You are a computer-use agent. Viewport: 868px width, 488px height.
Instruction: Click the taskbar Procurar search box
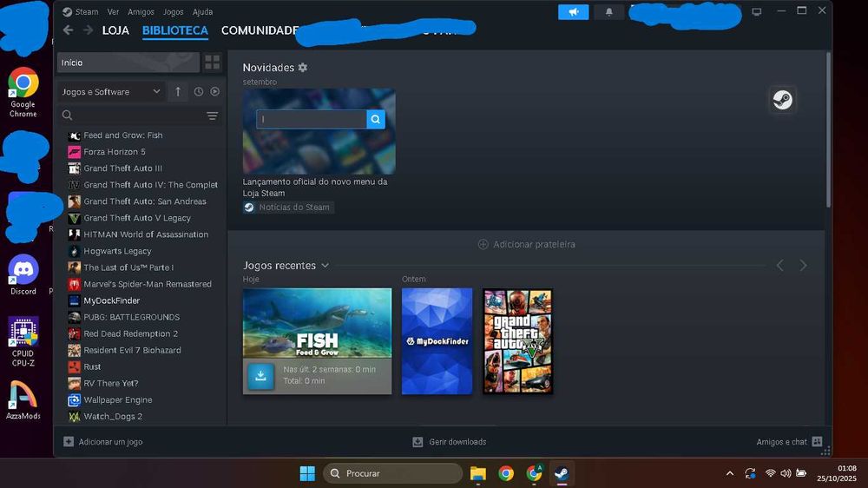[392, 473]
